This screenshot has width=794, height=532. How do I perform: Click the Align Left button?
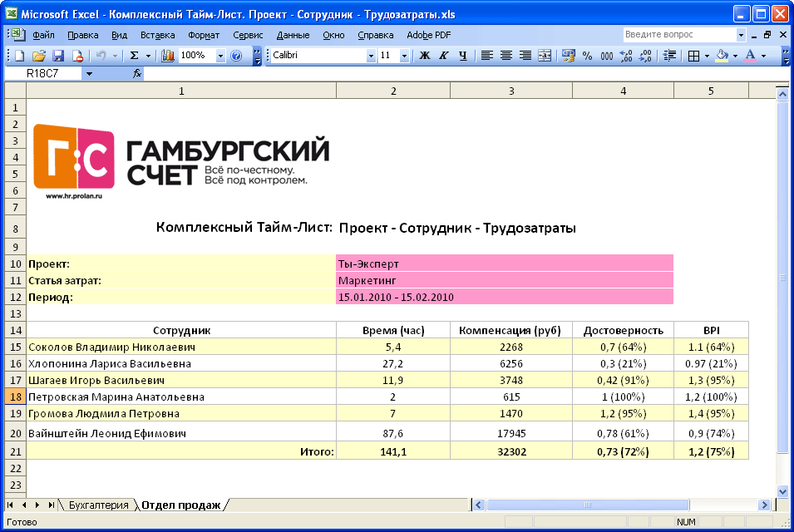(486, 56)
